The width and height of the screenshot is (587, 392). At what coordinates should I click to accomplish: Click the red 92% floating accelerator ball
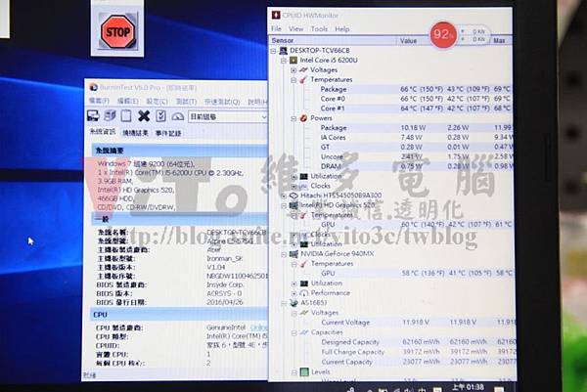point(443,35)
